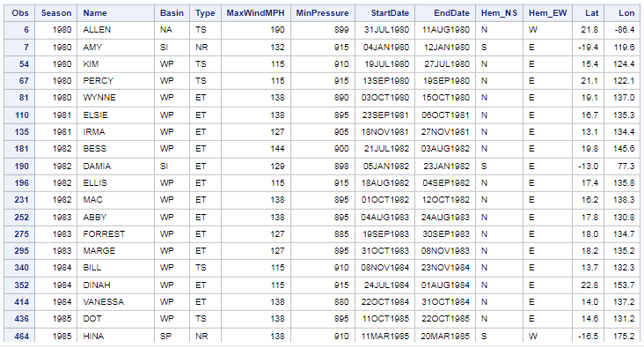
Task: Select the name cell AMY
Action: [116, 48]
